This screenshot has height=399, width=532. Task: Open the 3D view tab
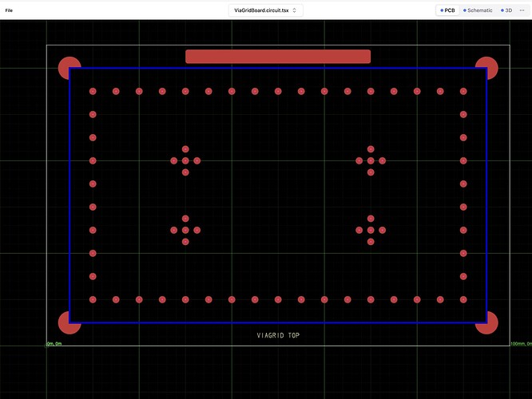coord(506,10)
